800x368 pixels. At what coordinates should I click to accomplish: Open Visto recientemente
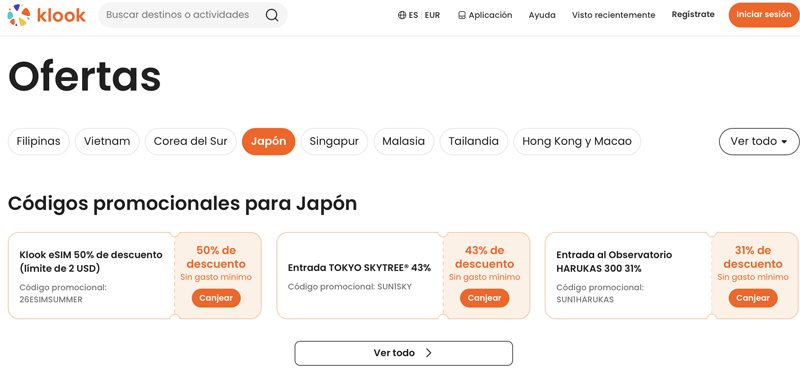point(613,15)
